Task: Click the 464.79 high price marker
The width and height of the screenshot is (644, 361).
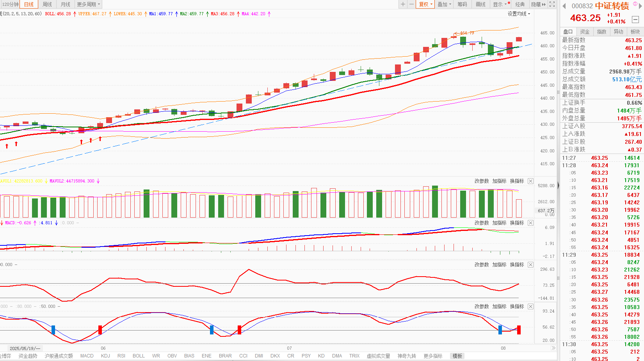Action: (467, 33)
